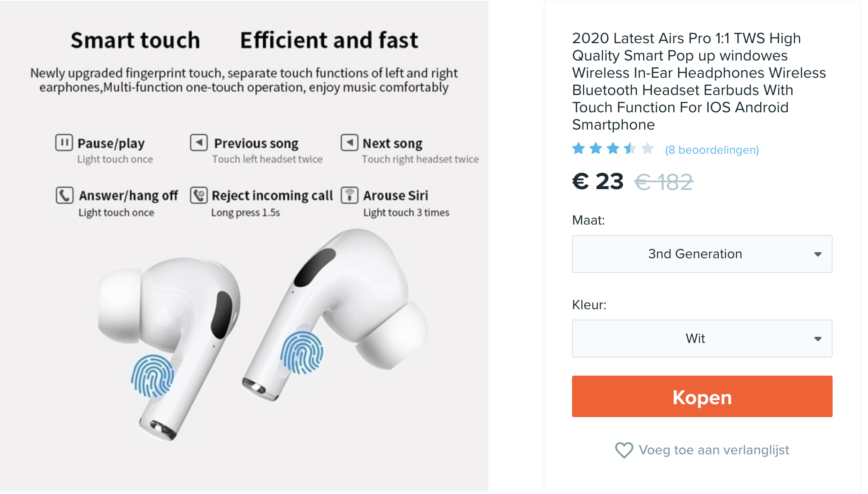The image size is (868, 494).
Task: Click the Pause/play icon in product image
Action: pyautogui.click(x=64, y=142)
